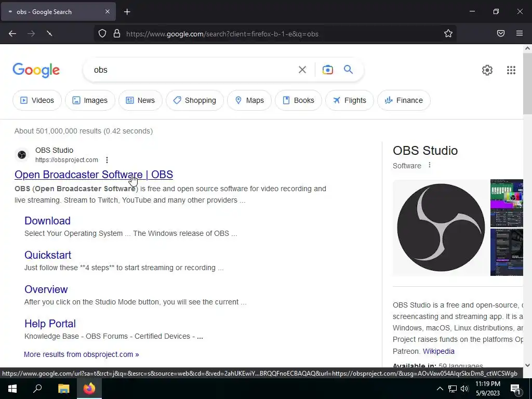Image resolution: width=532 pixels, height=399 pixels.
Task: Filter results by Shopping
Action: click(x=195, y=100)
